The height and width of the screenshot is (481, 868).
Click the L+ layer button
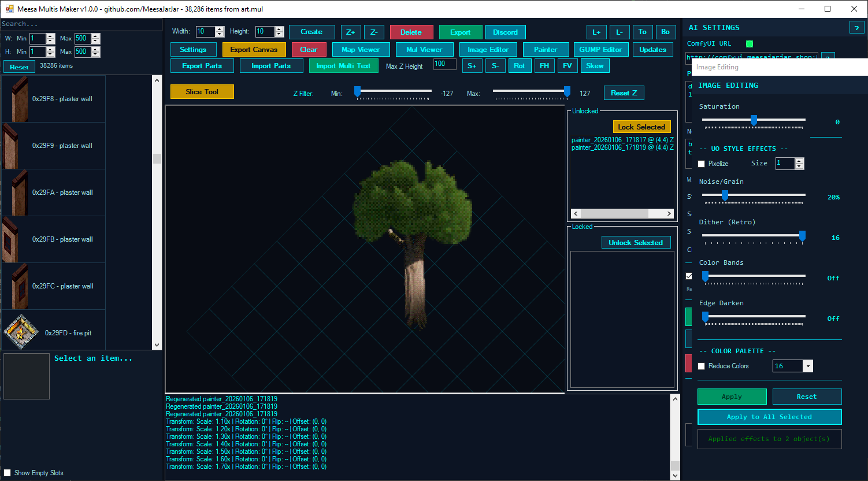pyautogui.click(x=596, y=32)
